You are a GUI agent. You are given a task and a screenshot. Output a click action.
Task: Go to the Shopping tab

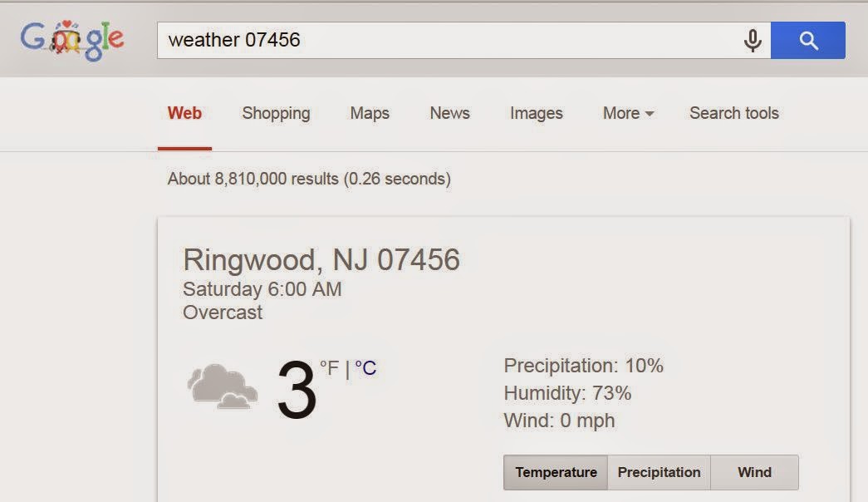(x=276, y=113)
